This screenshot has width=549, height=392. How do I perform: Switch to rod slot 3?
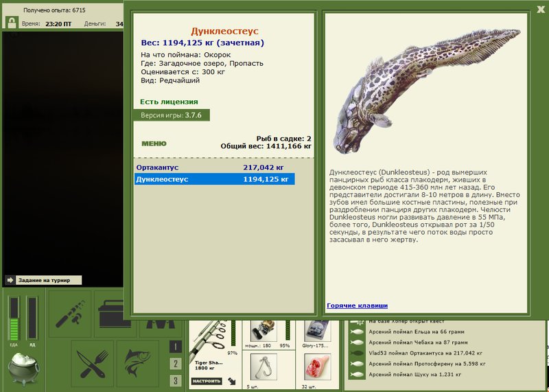click(x=176, y=380)
